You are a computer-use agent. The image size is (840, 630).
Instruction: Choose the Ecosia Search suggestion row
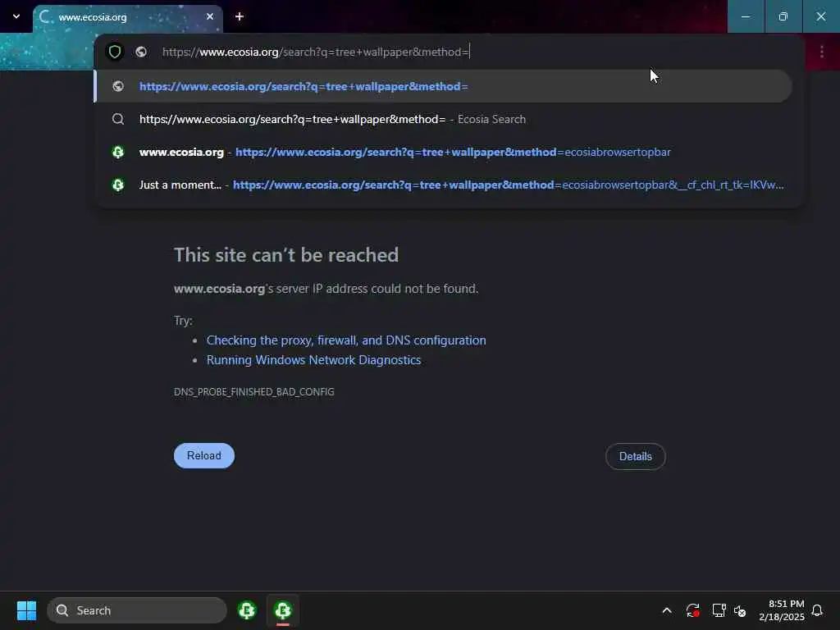click(443, 119)
